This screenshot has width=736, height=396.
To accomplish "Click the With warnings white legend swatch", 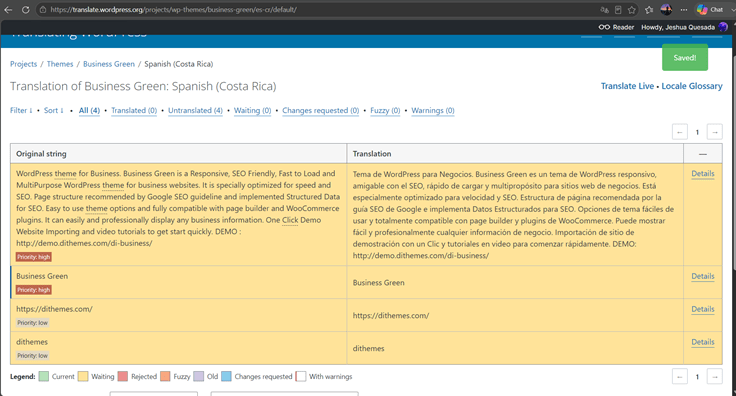I will tap(301, 376).
